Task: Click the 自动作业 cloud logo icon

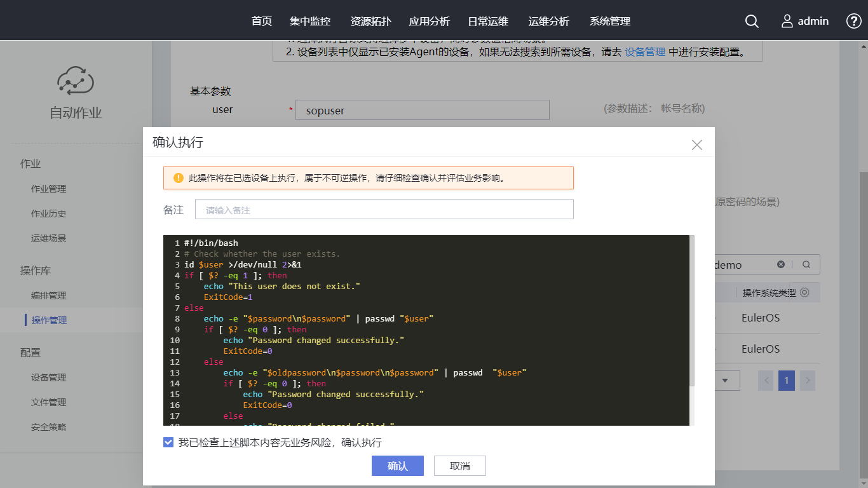Action: [x=76, y=80]
